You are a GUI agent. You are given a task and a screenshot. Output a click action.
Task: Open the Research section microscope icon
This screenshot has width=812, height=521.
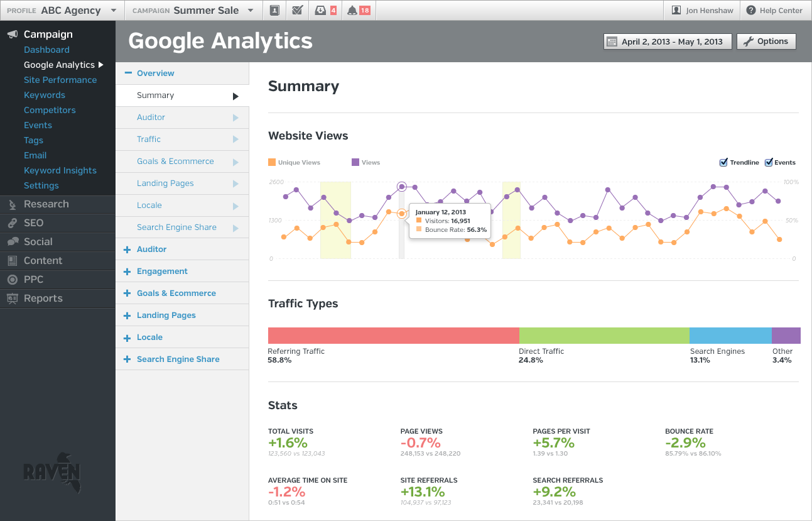(12, 204)
